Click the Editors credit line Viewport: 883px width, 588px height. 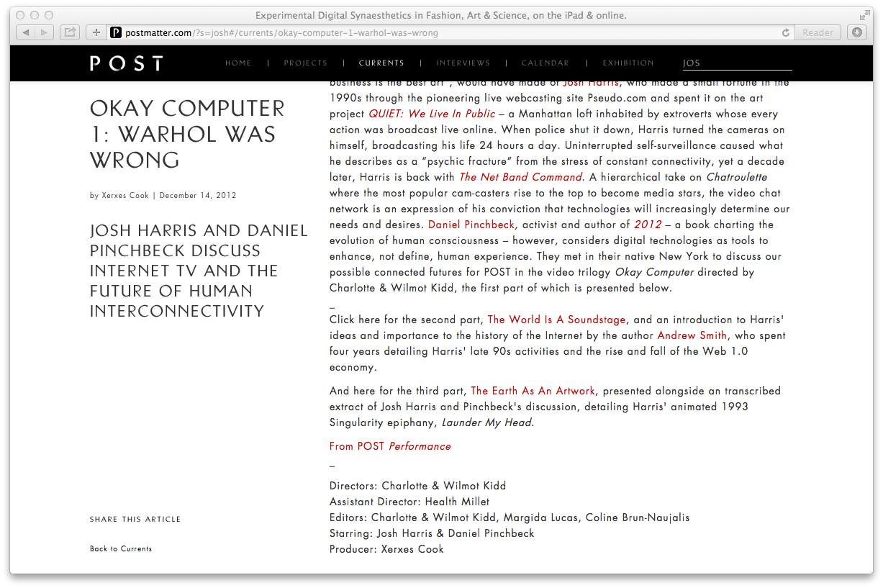510,517
